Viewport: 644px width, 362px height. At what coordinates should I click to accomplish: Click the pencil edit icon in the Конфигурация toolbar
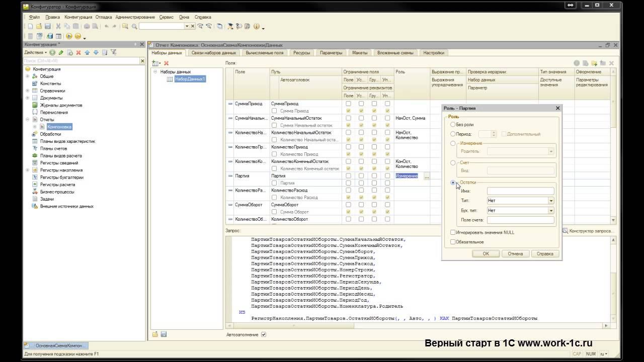[61, 52]
